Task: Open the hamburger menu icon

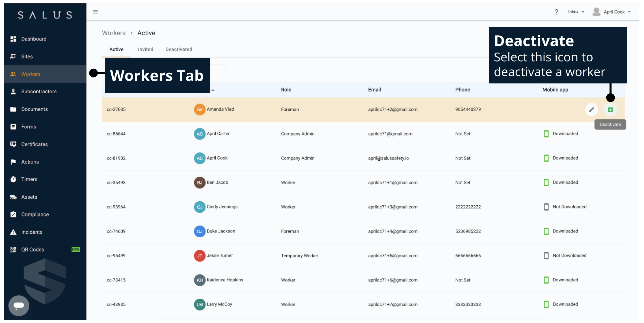Action: tap(96, 12)
